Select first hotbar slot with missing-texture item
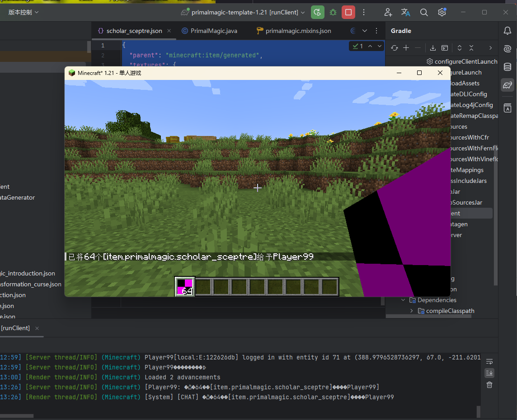Screen dimensions: 517x420 (185, 287)
